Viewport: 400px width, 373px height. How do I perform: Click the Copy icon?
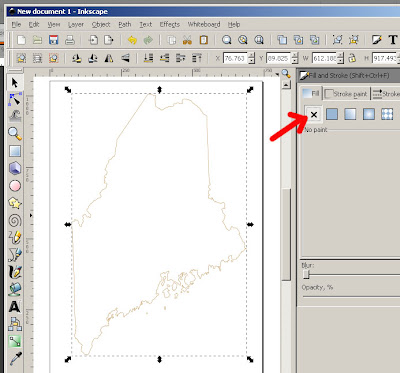point(172,40)
